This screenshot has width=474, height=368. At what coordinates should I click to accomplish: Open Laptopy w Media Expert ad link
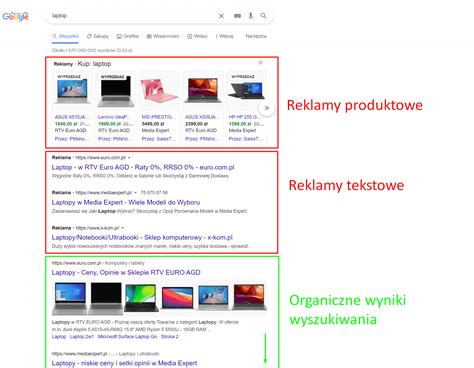tap(126, 202)
